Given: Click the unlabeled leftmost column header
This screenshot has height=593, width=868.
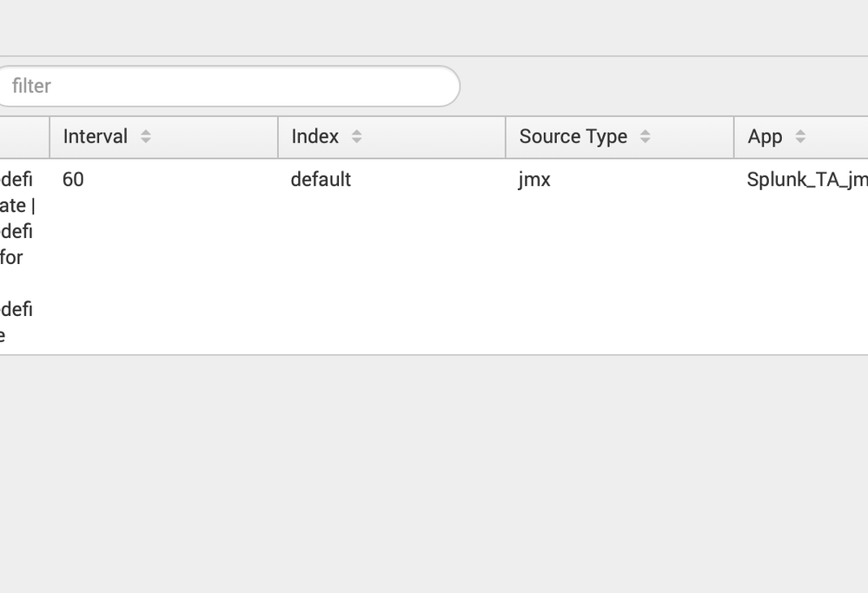Looking at the screenshot, I should (23, 136).
